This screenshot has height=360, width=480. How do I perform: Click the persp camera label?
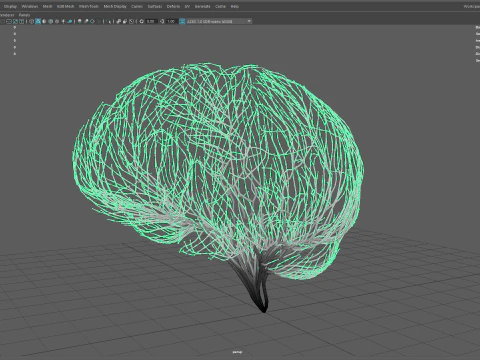tap(237, 352)
